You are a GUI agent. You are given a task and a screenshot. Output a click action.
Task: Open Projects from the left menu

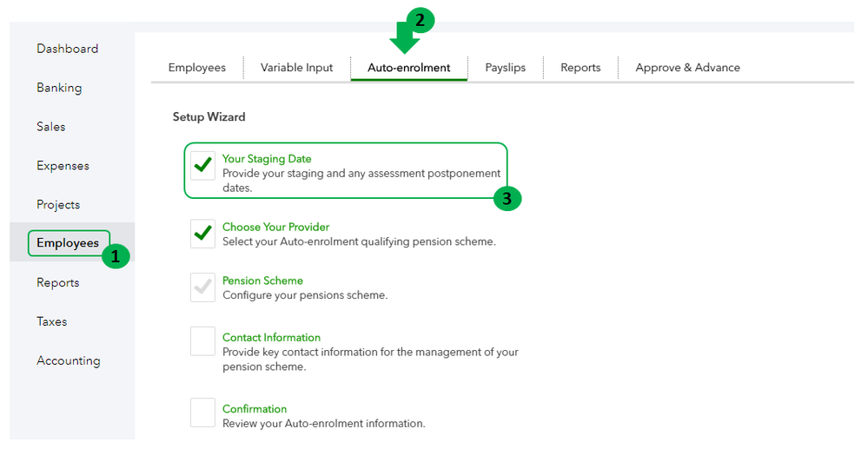(58, 205)
